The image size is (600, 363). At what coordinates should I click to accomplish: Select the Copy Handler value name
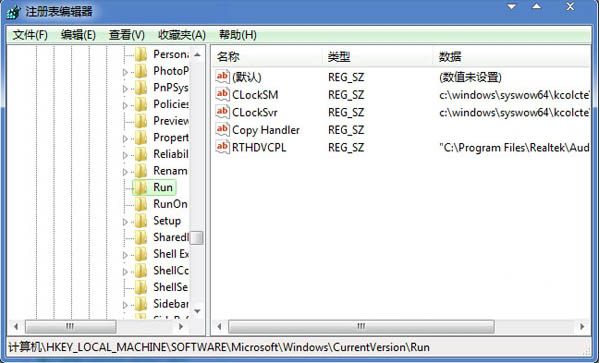(266, 130)
